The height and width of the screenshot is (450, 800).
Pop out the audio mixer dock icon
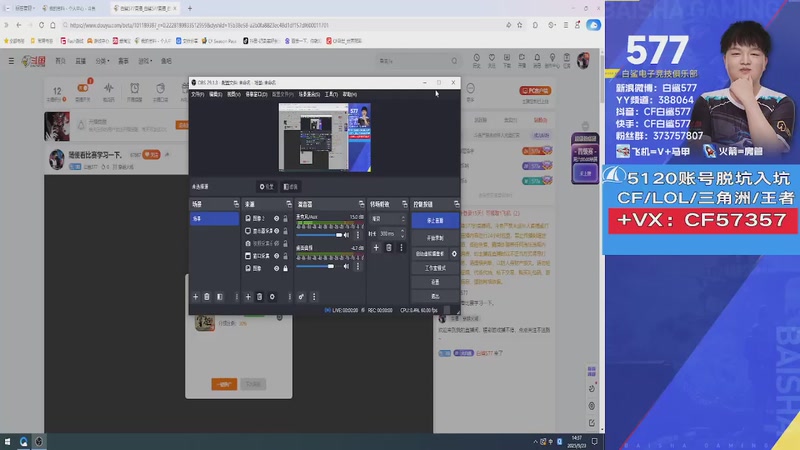pyautogui.click(x=361, y=204)
